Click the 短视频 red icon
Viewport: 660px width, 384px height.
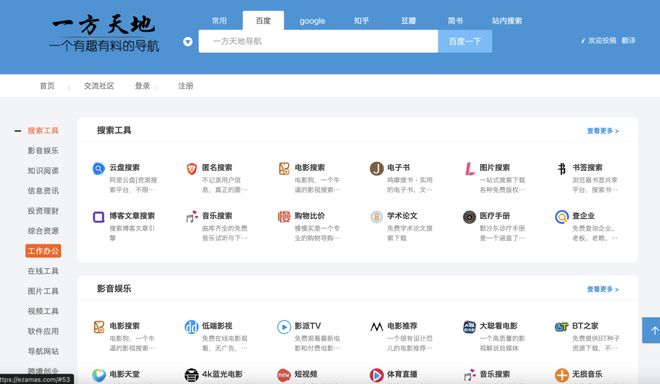click(x=284, y=375)
